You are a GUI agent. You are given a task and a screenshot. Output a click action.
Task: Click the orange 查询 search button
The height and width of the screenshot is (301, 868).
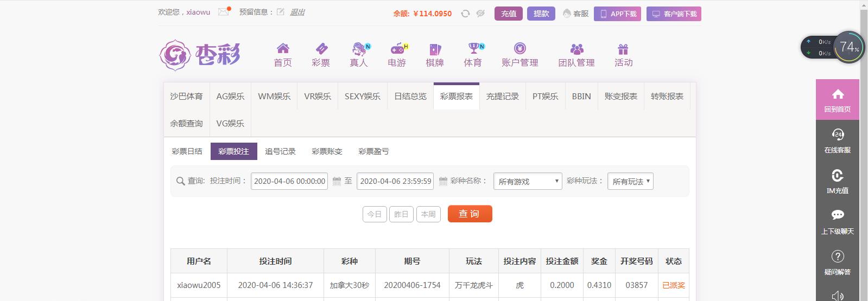[x=470, y=214]
